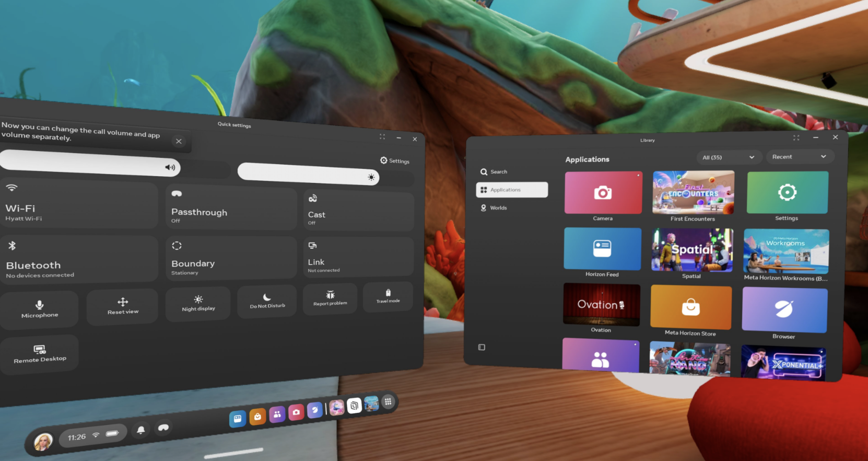This screenshot has height=461, width=868.
Task: Open the Remote Desktop tile
Action: [40, 354]
